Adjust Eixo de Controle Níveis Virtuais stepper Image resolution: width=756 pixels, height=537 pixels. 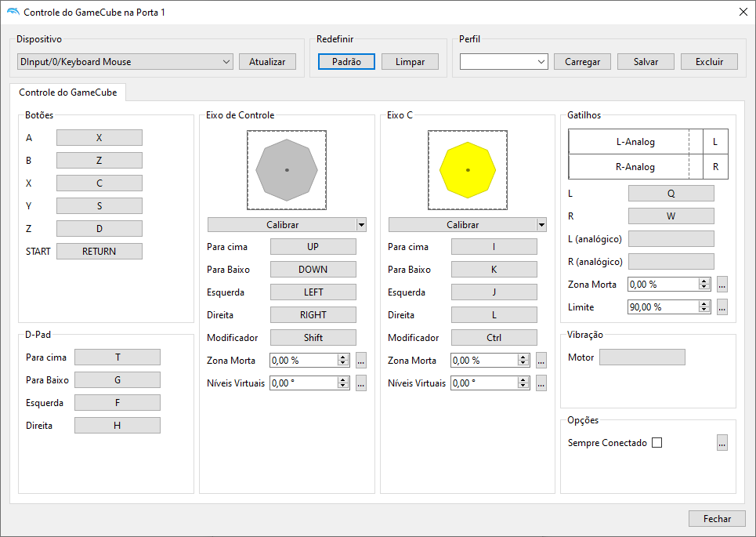(x=343, y=383)
